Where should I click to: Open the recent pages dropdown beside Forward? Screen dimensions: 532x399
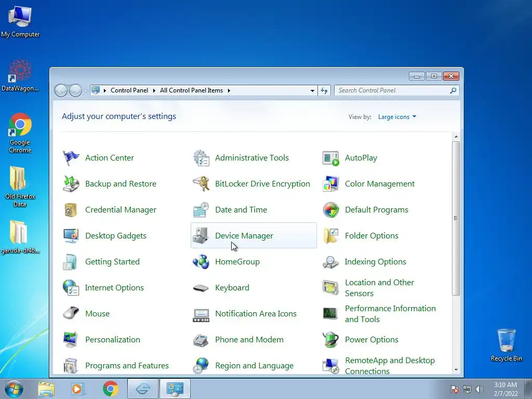point(86,90)
